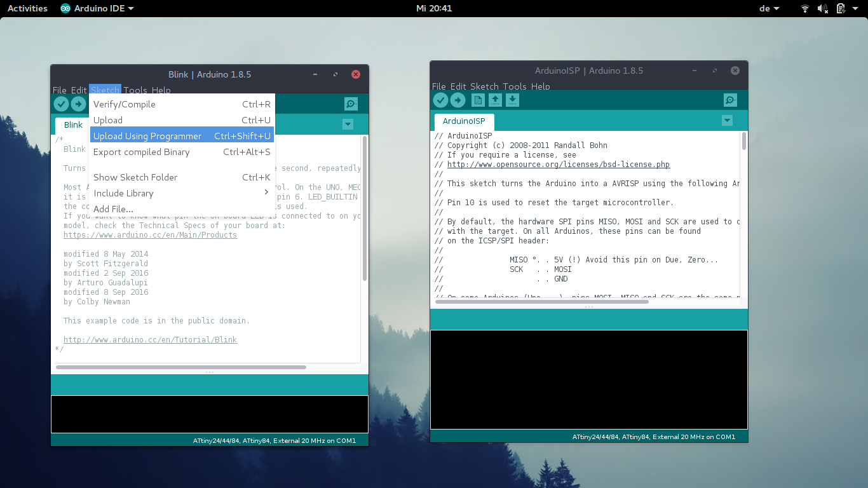The width and height of the screenshot is (868, 488).
Task: Open Serial Monitor in the ArduinoISP window
Action: [730, 100]
